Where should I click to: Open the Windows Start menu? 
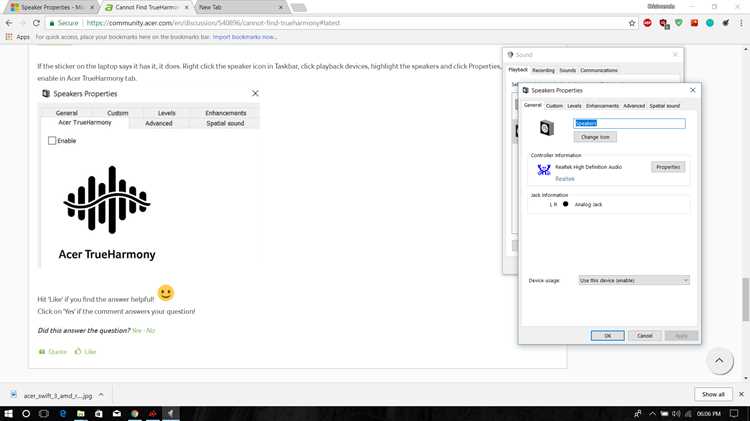click(9, 413)
